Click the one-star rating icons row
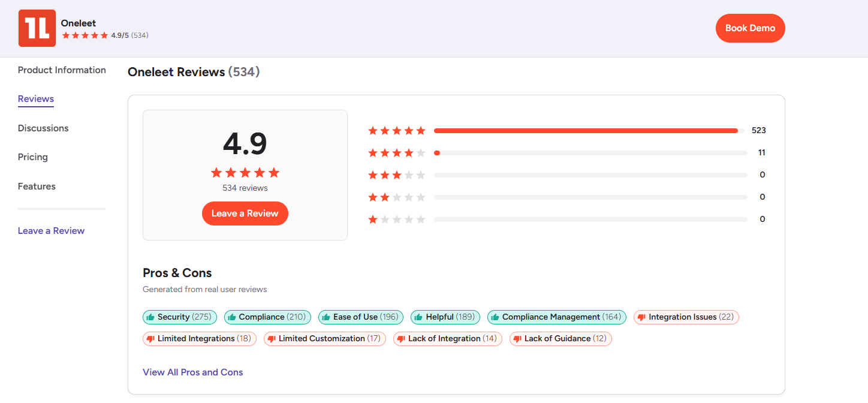Screen dimensions: 868x403 (397, 219)
